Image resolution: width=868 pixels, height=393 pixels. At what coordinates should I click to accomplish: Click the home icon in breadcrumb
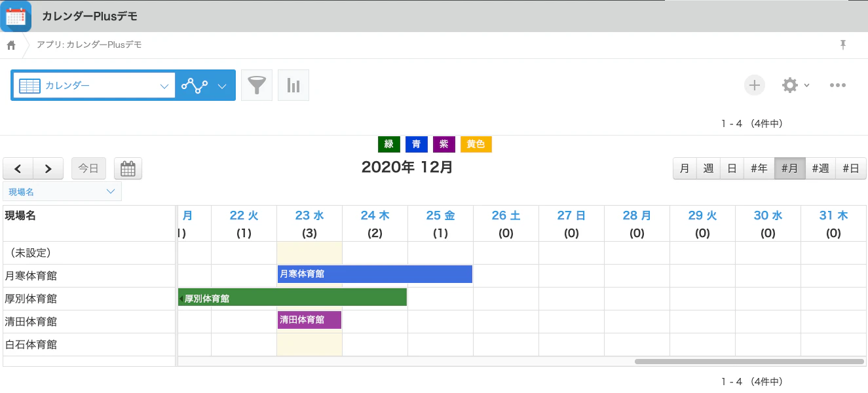pos(11,45)
